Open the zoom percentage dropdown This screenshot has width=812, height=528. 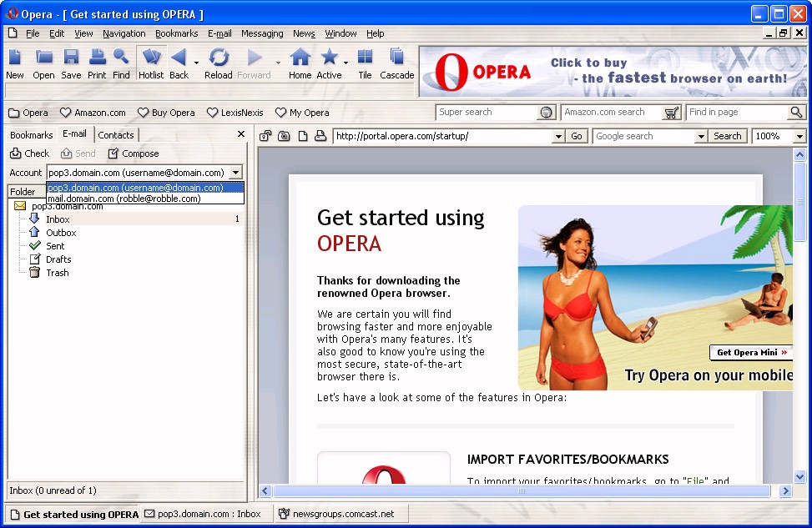(x=799, y=136)
